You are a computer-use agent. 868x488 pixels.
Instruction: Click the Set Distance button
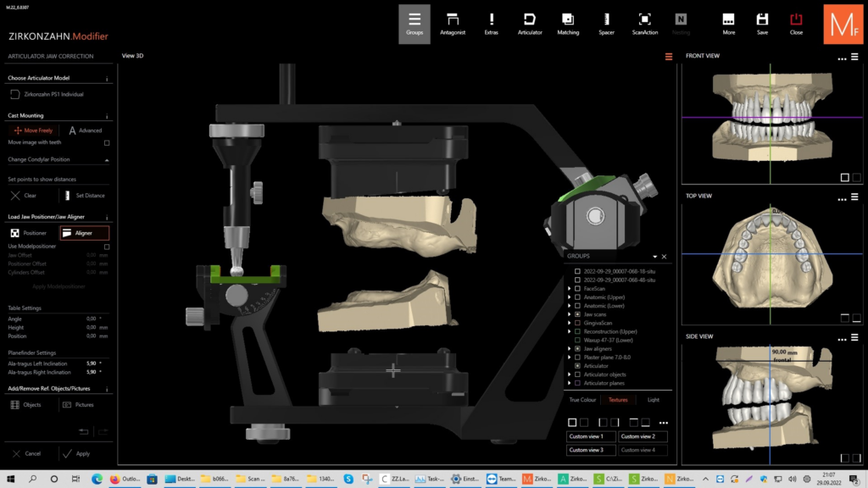84,196
